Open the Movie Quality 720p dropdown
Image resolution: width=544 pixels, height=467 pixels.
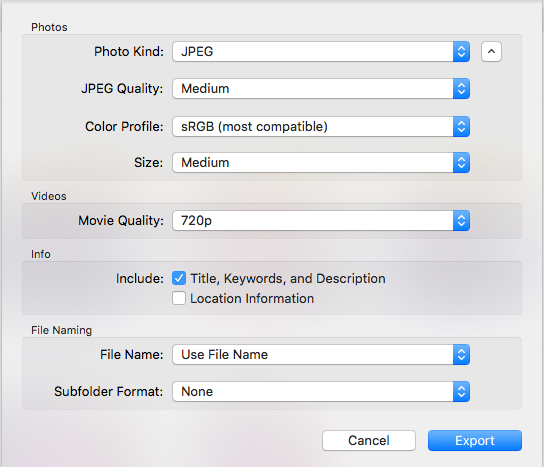321,221
